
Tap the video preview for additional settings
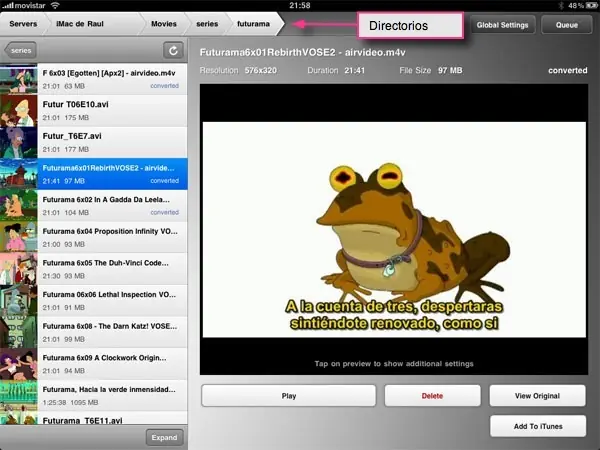pyautogui.click(x=394, y=230)
